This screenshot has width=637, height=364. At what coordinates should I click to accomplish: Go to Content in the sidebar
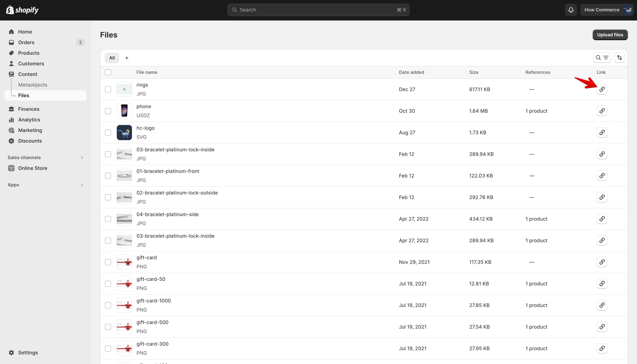click(x=27, y=74)
